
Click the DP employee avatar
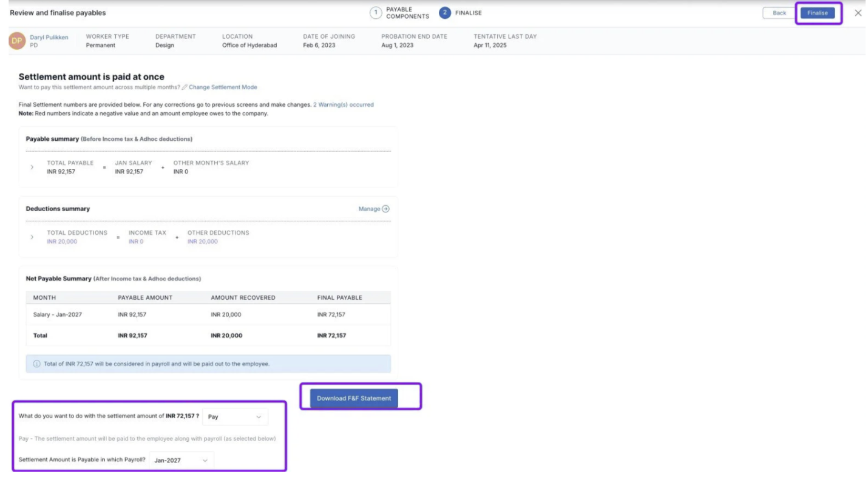pos(17,41)
